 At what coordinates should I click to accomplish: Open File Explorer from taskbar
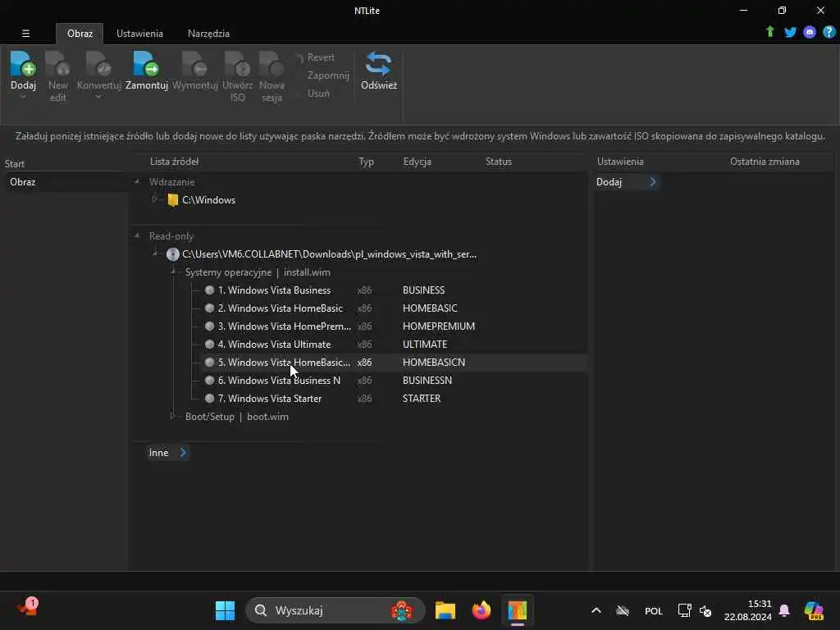coord(445,610)
